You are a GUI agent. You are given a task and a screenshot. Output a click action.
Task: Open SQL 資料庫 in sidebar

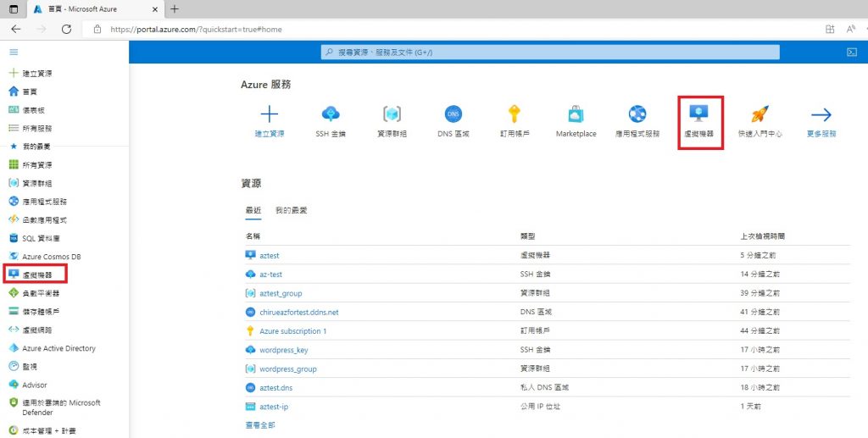41,238
